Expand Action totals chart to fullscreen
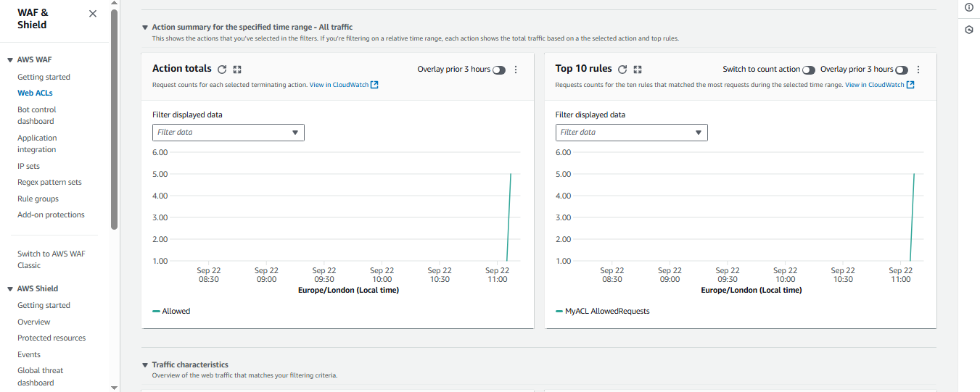 pos(237,70)
